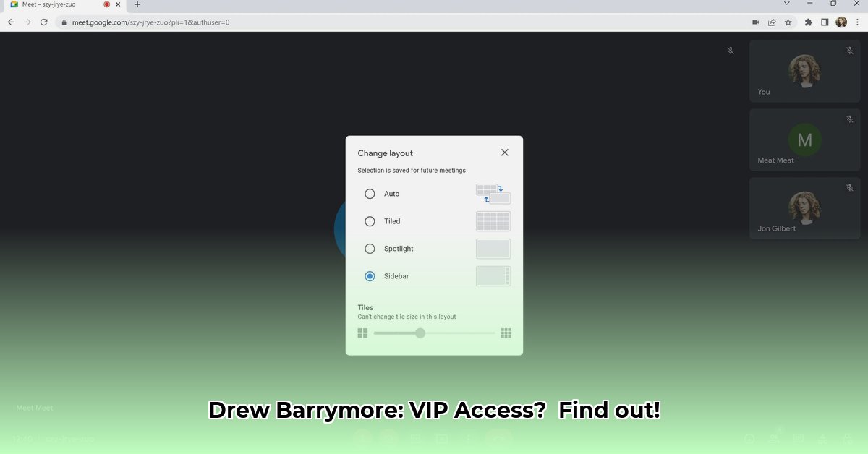Focus the address bar with the meet.google.com URL
This screenshot has height=454, width=868.
[405, 22]
